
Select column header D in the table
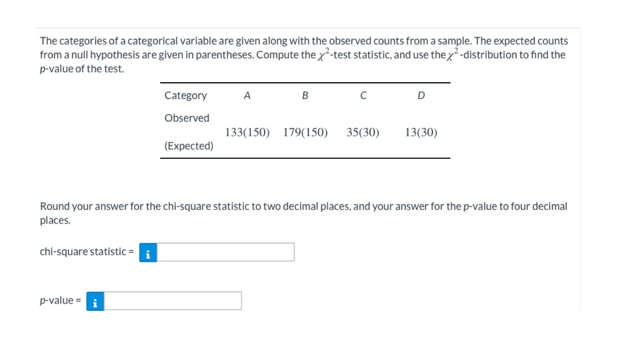421,96
